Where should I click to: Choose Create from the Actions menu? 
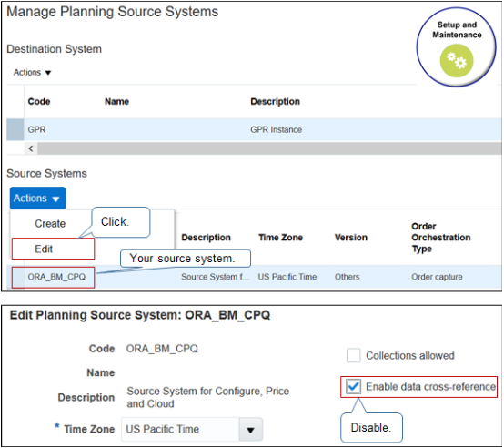coord(50,223)
